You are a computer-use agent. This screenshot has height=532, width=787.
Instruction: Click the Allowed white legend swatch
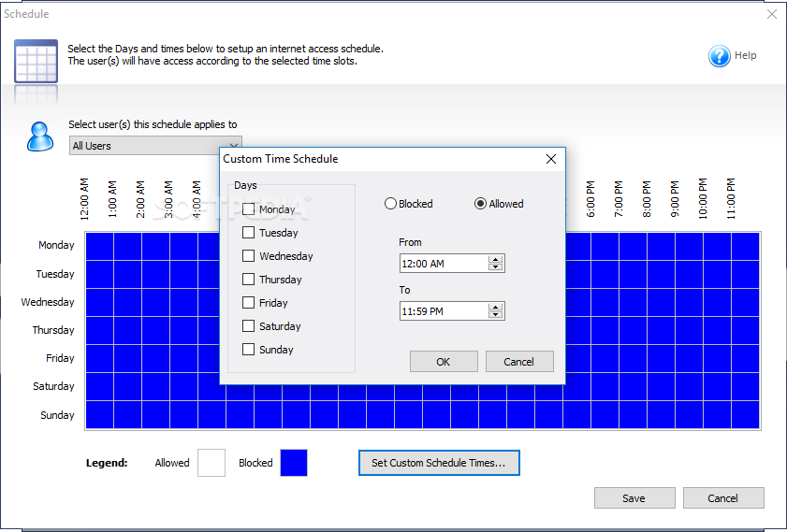tap(211, 462)
